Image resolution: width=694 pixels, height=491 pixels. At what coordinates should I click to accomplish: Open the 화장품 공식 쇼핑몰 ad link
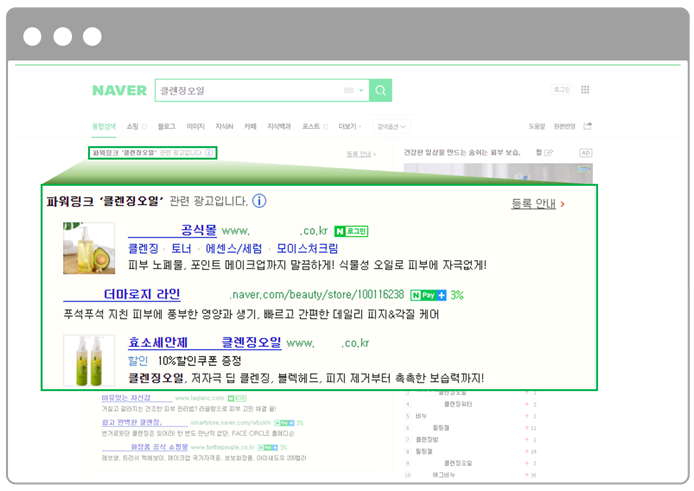[159, 447]
